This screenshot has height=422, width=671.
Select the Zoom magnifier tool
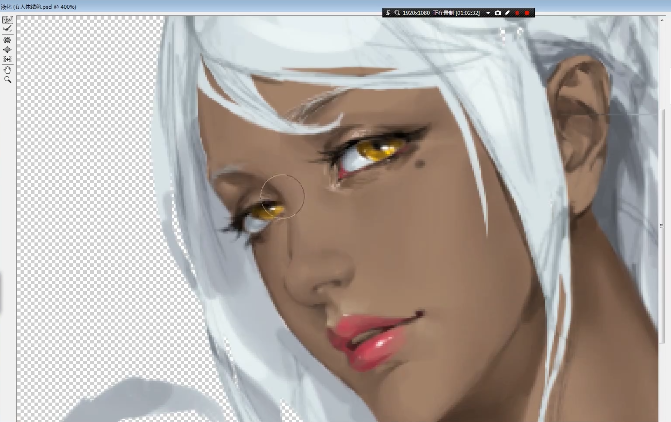click(7, 79)
